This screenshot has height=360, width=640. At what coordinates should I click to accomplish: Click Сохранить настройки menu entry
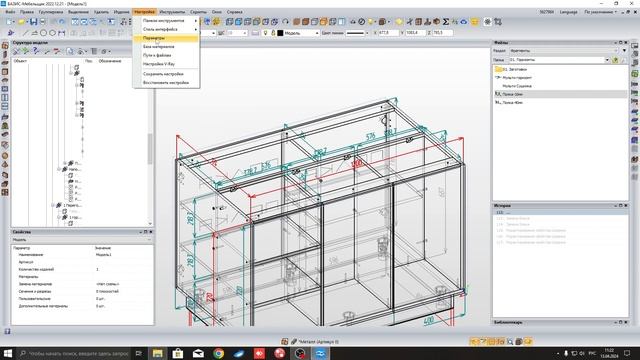[x=166, y=74]
